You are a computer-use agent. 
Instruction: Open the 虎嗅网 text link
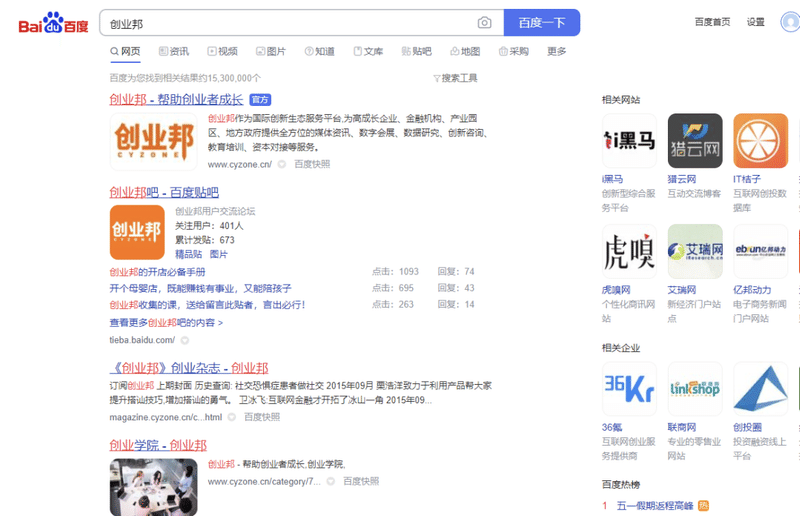coord(616,290)
